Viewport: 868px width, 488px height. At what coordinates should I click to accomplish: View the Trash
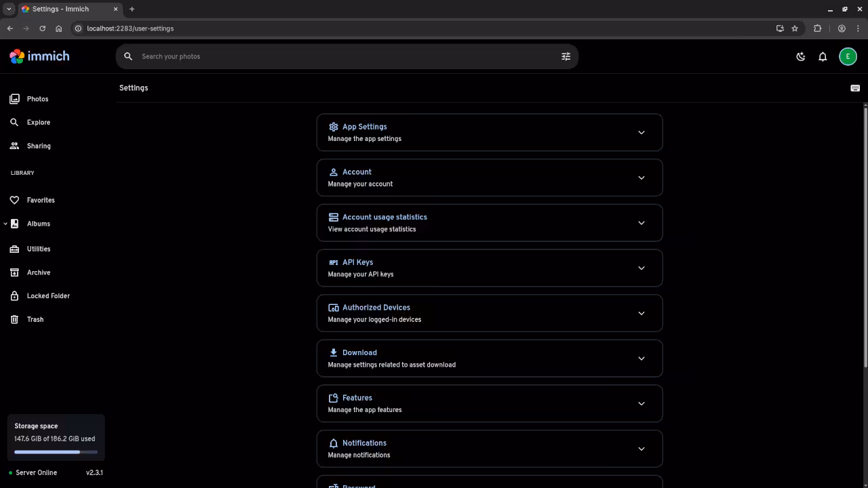click(35, 319)
